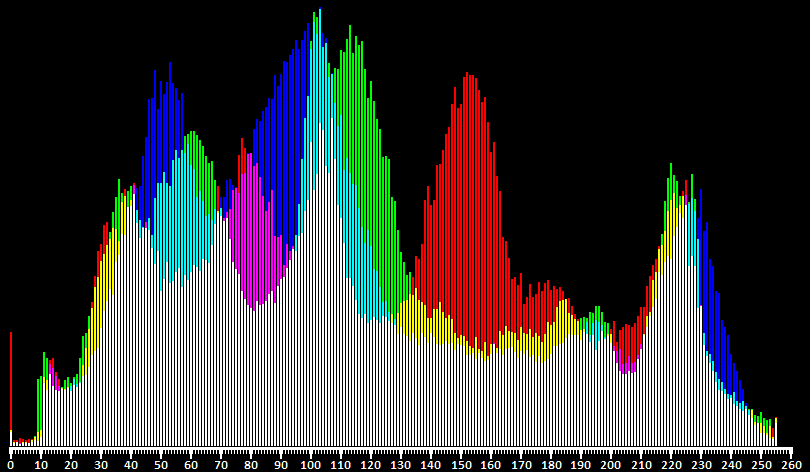Click the axis label "250"
The width and height of the screenshot is (810, 472).
761,464
